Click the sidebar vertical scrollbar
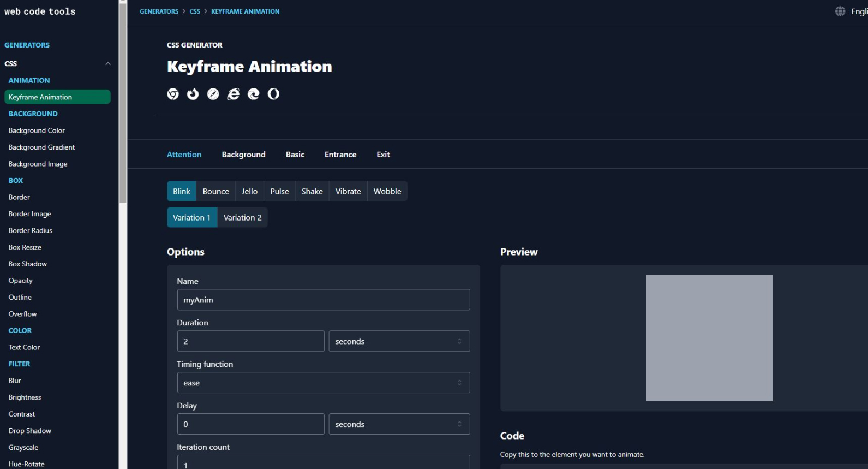 click(x=123, y=103)
